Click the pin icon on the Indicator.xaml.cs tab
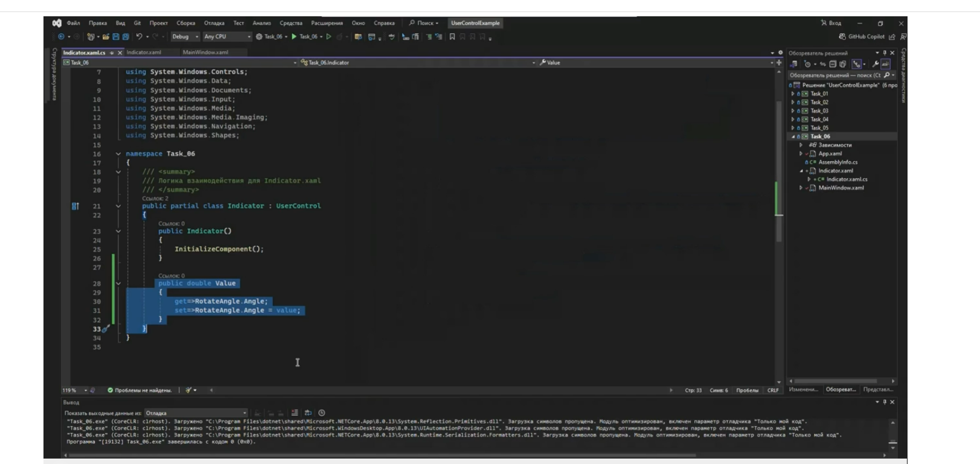This screenshot has height=464, width=980. (112, 52)
